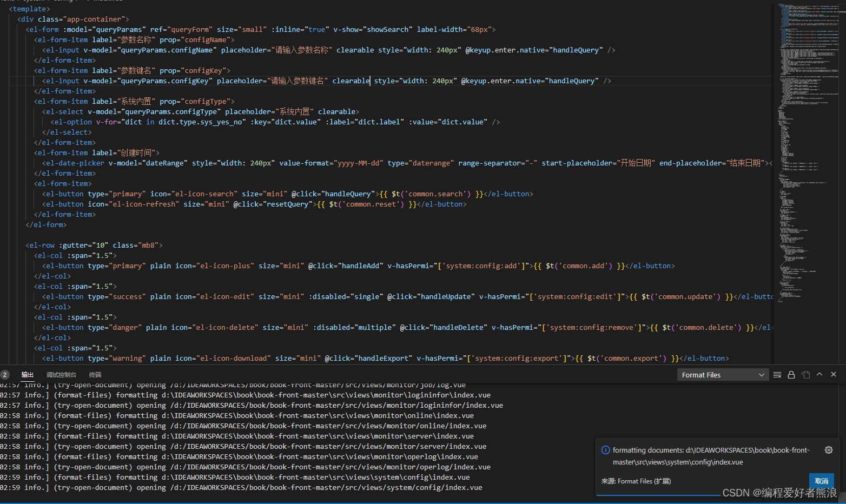Viewport: 846px width, 504px height.
Task: Click log line opening system/config/index.vue
Action: pos(241,487)
